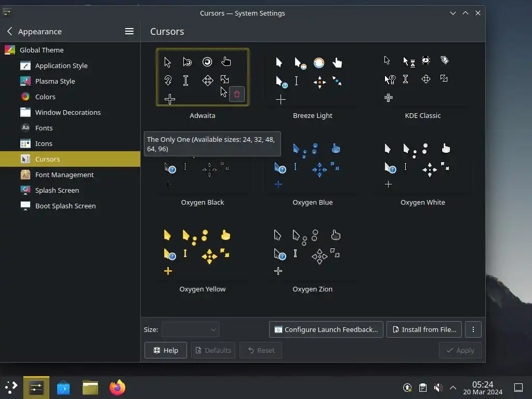Click the Fonts label in sidebar
The height and width of the screenshot is (399, 532).
point(44,128)
